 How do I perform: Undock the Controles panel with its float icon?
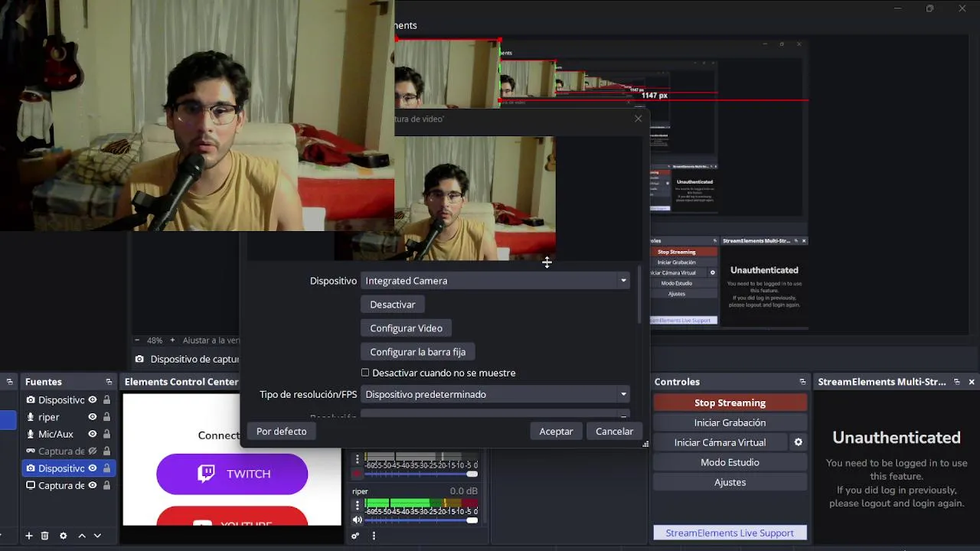coord(802,382)
